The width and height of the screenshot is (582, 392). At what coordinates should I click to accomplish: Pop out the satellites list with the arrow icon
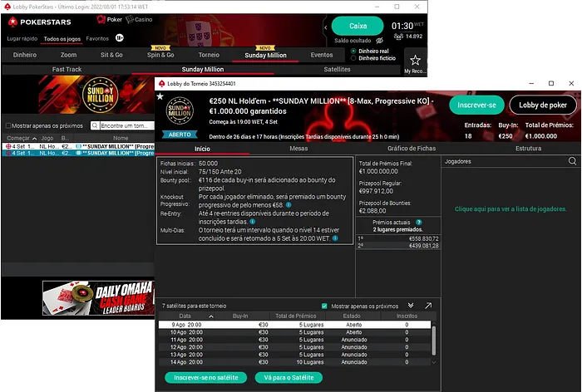tap(428, 306)
